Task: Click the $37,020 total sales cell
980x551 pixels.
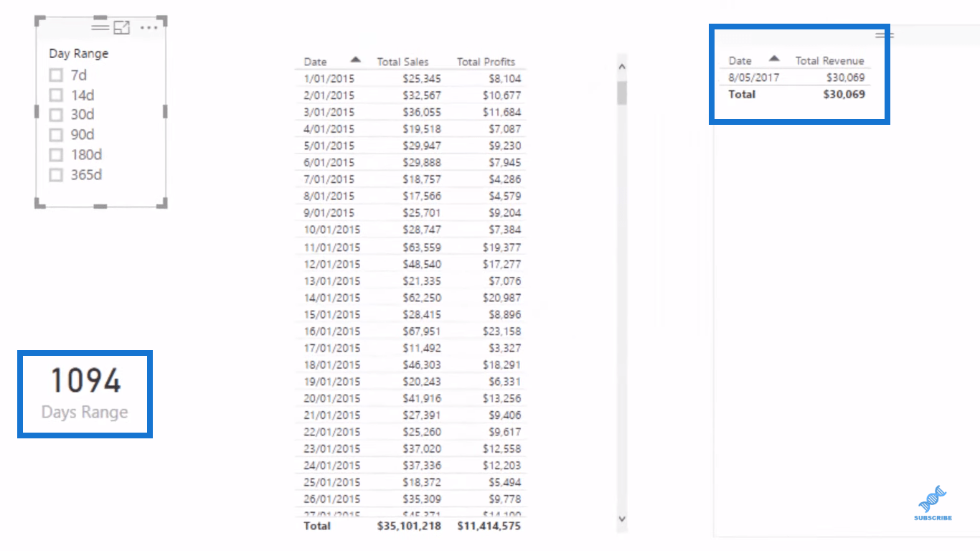Action: click(422, 448)
